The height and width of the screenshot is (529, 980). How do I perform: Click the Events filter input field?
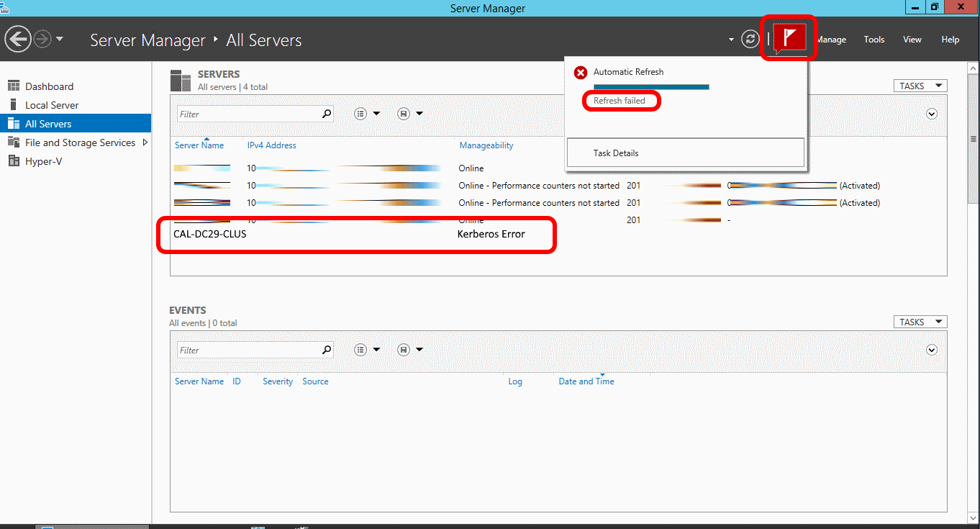pyautogui.click(x=248, y=350)
